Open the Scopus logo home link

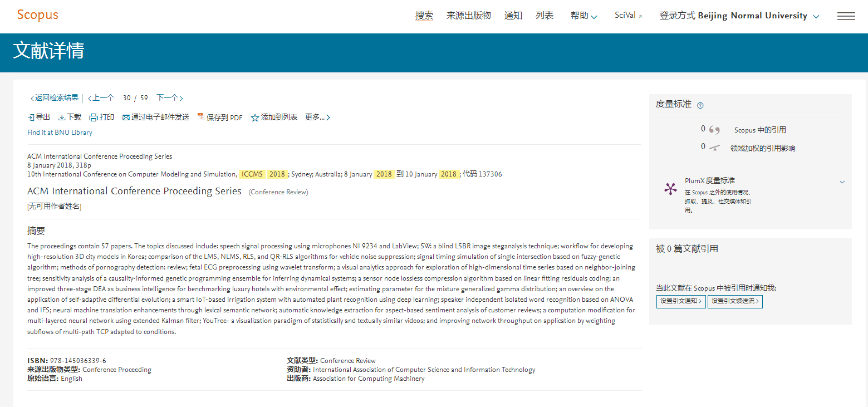pos(37,15)
